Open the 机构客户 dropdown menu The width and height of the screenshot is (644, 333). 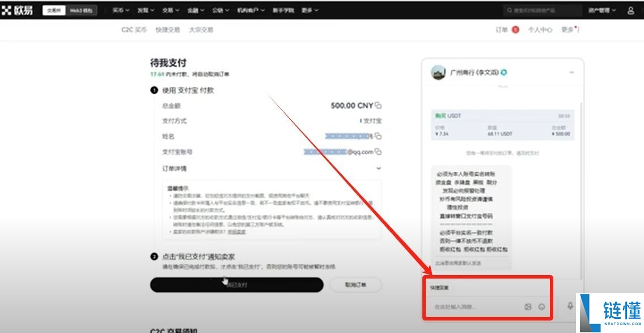251,10
